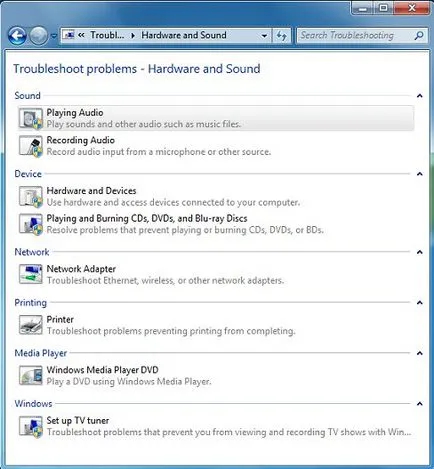Viewport: 434px width, 469px height.
Task: Click the Refresh button beside address bar
Action: point(282,36)
